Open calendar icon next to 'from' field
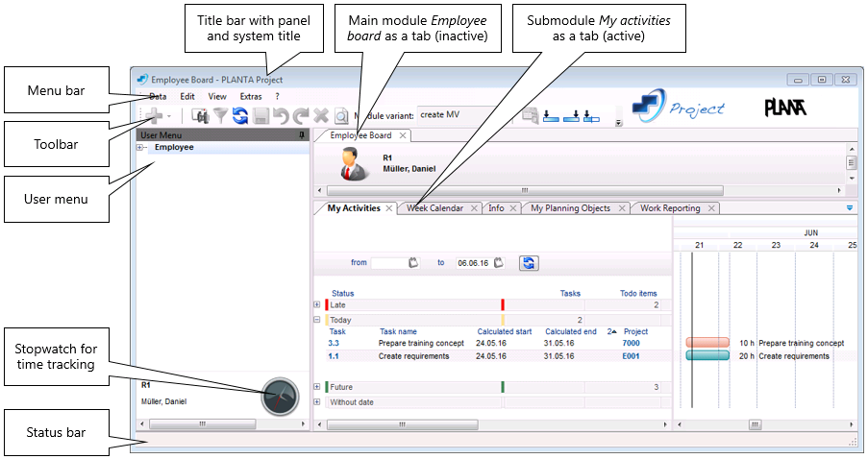 (413, 263)
